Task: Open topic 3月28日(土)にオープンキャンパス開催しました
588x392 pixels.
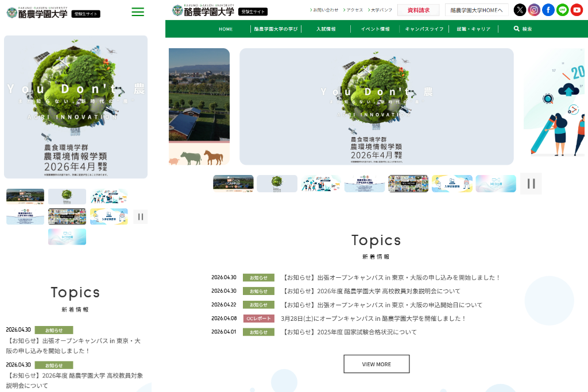Action: click(x=373, y=319)
